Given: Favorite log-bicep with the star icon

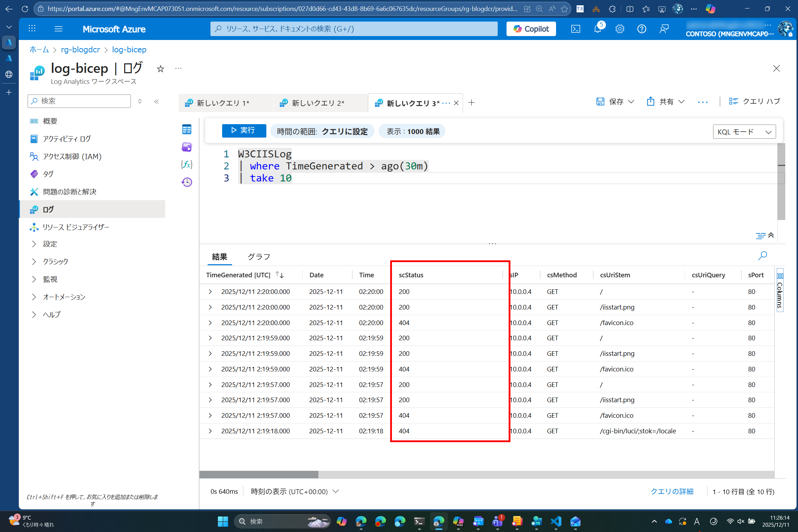Looking at the screenshot, I should [x=161, y=69].
